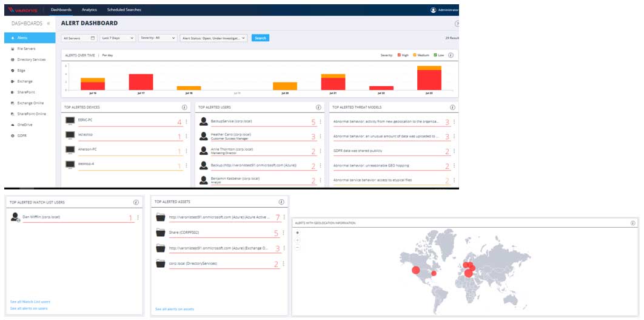Image resolution: width=644 pixels, height=320 pixels.
Task: Open the Alert Status dropdown
Action: click(213, 38)
